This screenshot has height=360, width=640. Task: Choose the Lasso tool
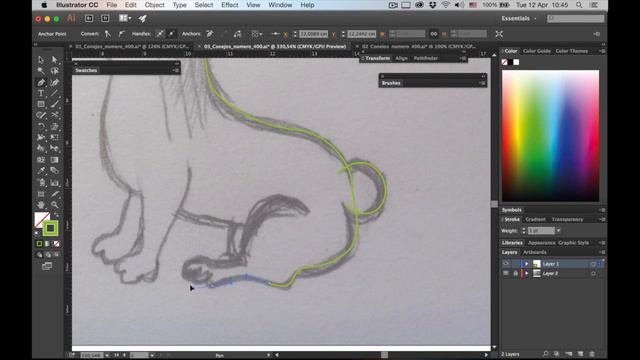[55, 71]
